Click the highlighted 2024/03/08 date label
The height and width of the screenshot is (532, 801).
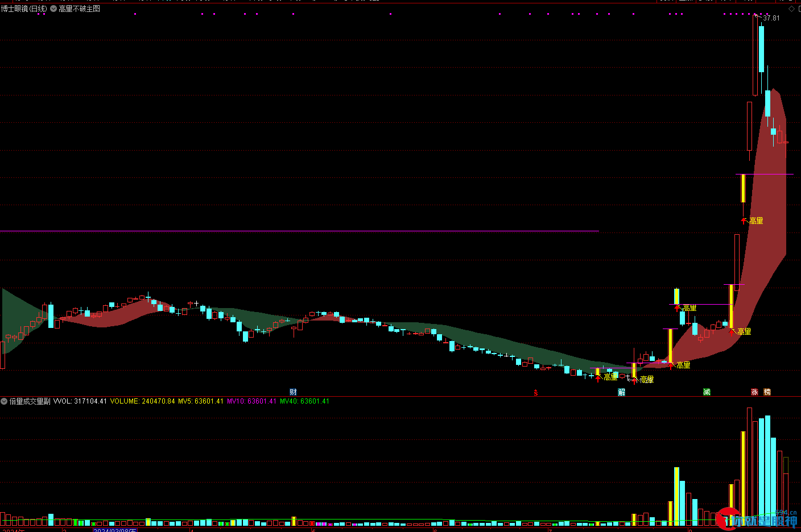tap(115, 530)
